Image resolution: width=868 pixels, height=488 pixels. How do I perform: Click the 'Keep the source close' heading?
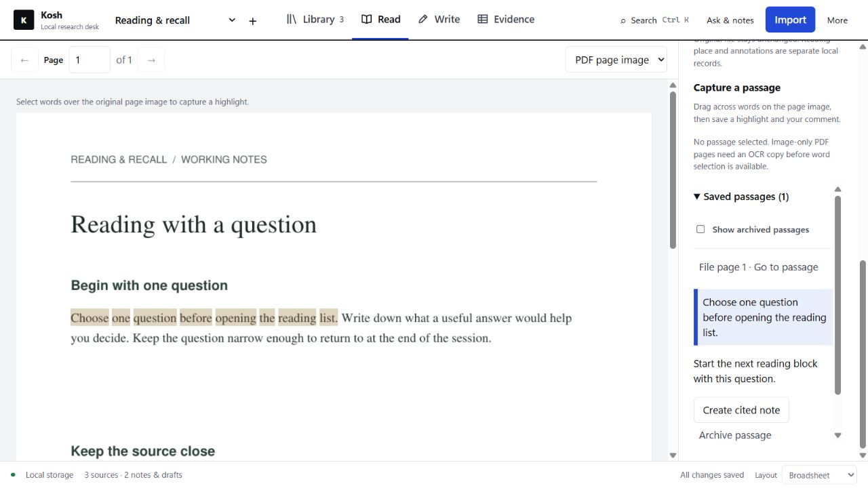(142, 451)
